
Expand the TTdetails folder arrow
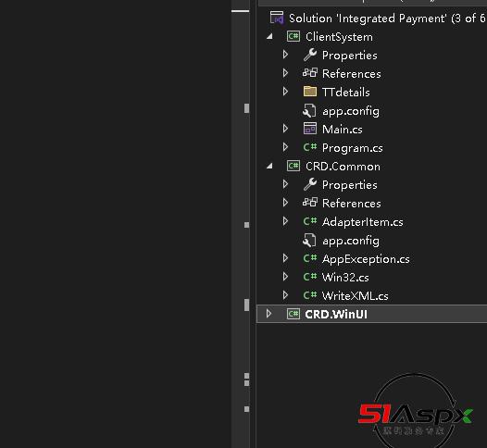pos(285,92)
